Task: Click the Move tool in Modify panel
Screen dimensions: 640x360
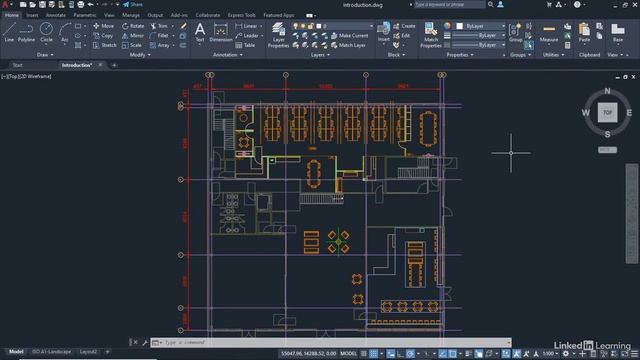Action: 104,26
